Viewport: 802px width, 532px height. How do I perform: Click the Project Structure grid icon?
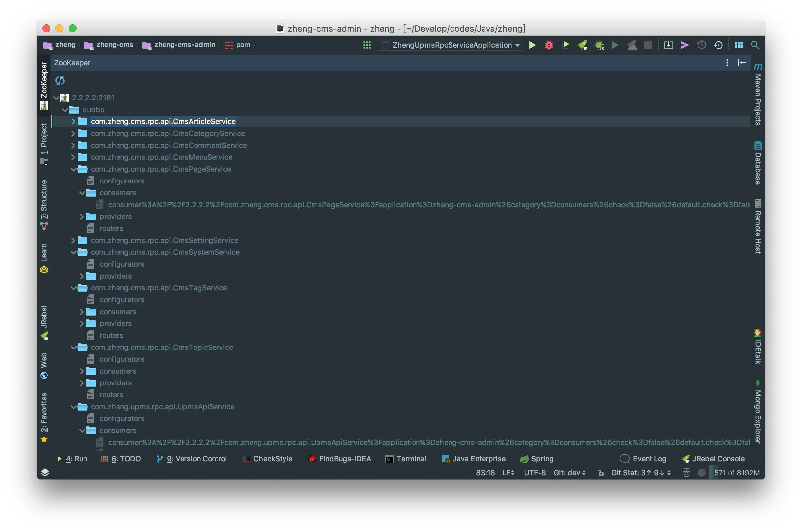[739, 45]
